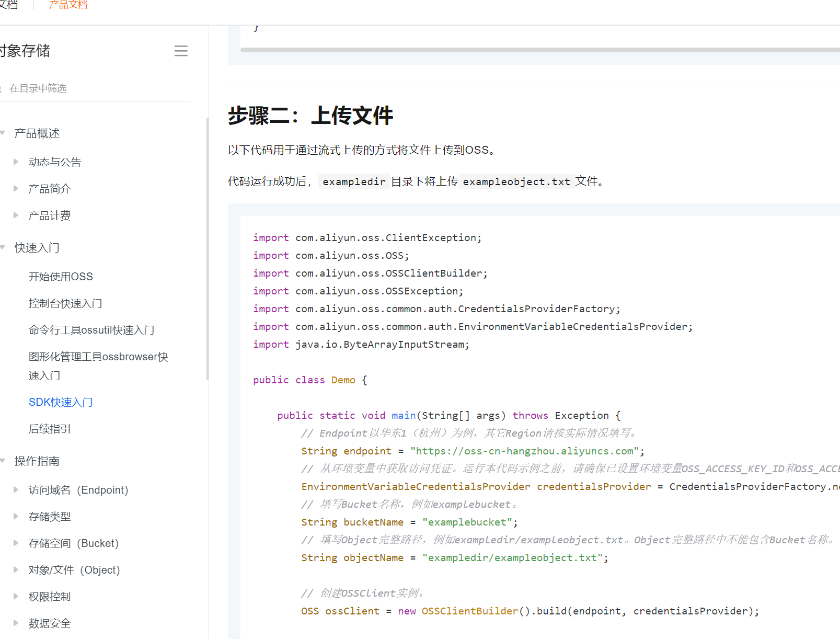Image resolution: width=840 pixels, height=639 pixels.
Task: Open the 产品文档 tab in header
Action: pyautogui.click(x=68, y=5)
